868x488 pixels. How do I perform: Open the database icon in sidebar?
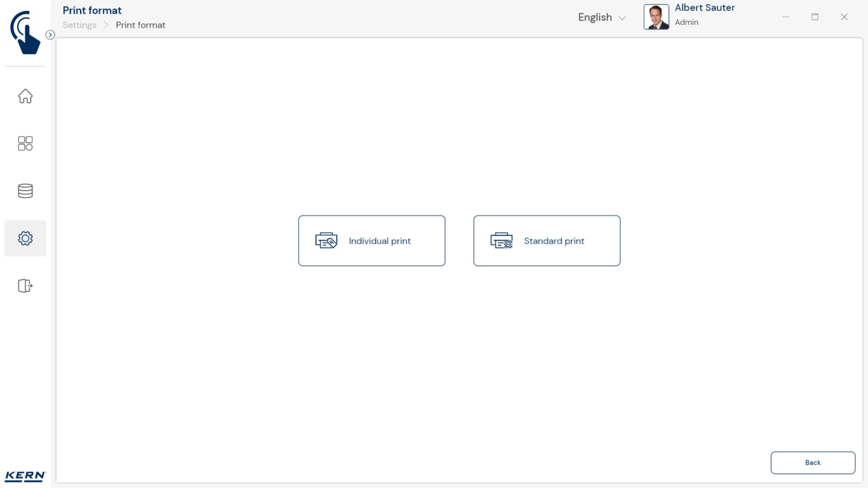coord(25,191)
